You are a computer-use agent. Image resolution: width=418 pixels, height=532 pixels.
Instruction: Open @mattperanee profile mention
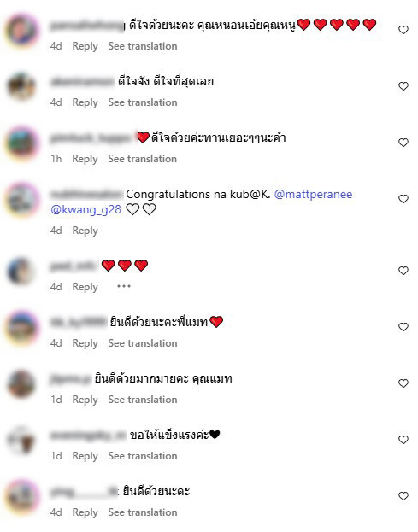pyautogui.click(x=313, y=195)
